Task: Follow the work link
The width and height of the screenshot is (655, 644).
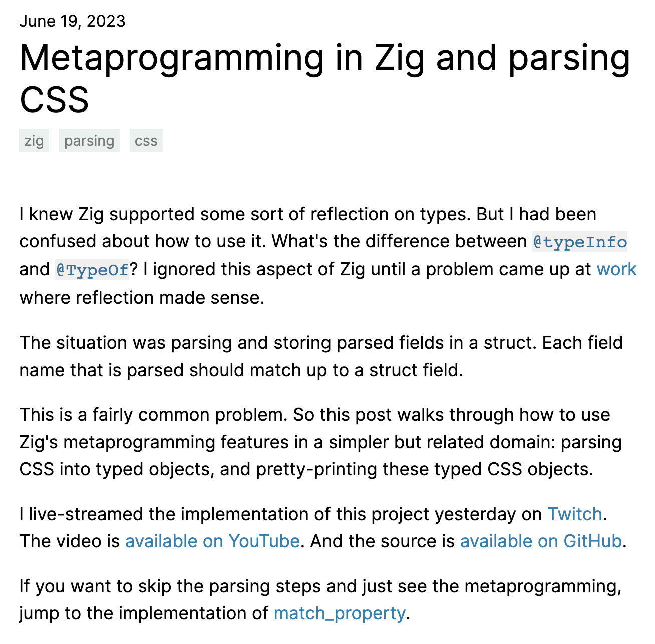Action: 616,269
